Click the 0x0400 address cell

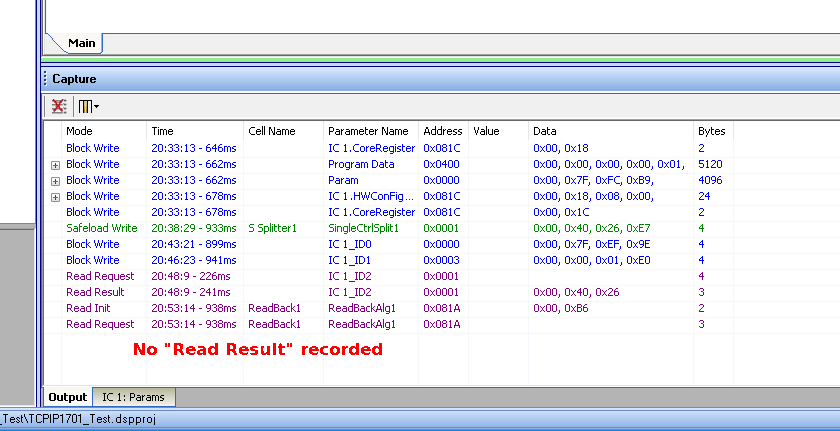441,164
